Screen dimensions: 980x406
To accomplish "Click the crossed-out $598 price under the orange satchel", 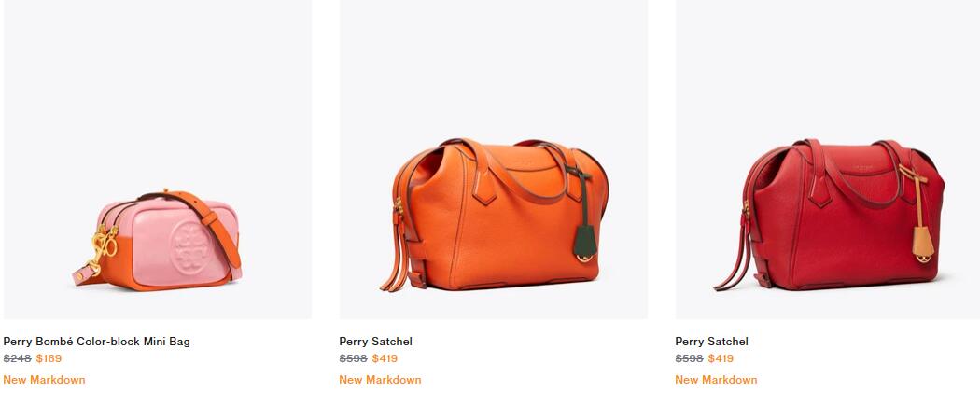I will tap(353, 358).
